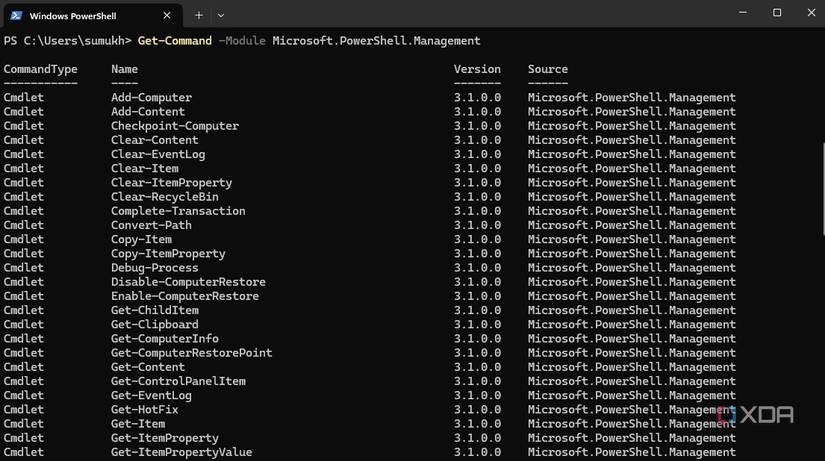Click the Version column header
Screen dimensions: 825x461
pyautogui.click(x=477, y=69)
